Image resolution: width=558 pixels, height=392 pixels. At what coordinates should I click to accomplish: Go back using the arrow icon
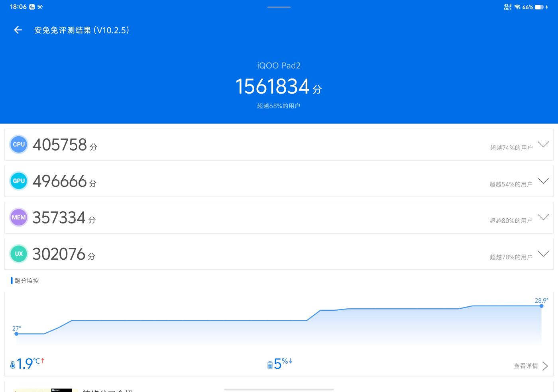(18, 30)
